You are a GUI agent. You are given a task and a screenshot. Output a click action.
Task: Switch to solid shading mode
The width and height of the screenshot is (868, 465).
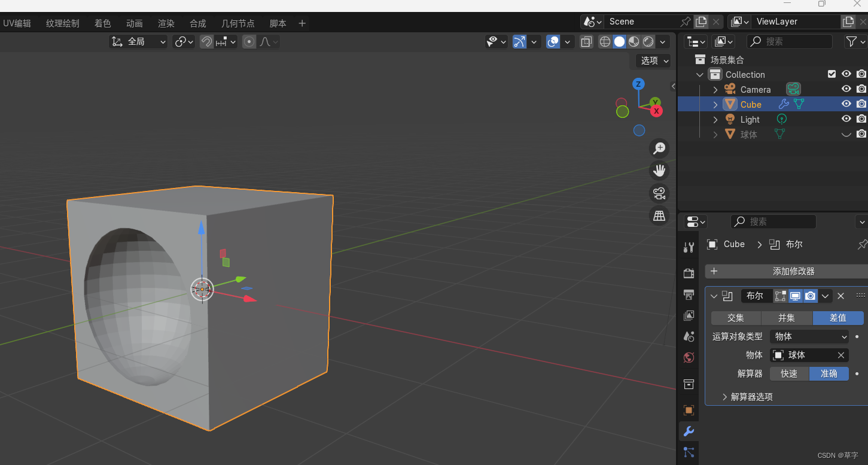tap(619, 42)
